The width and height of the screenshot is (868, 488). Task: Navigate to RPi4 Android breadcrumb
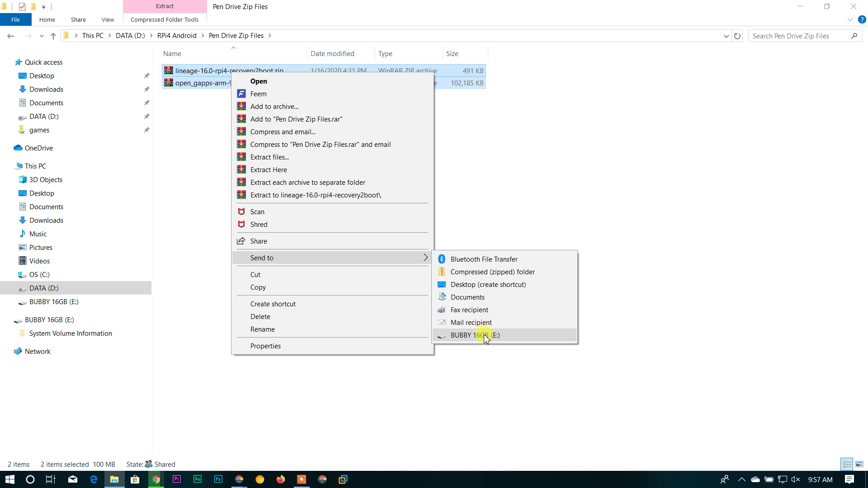pos(177,36)
